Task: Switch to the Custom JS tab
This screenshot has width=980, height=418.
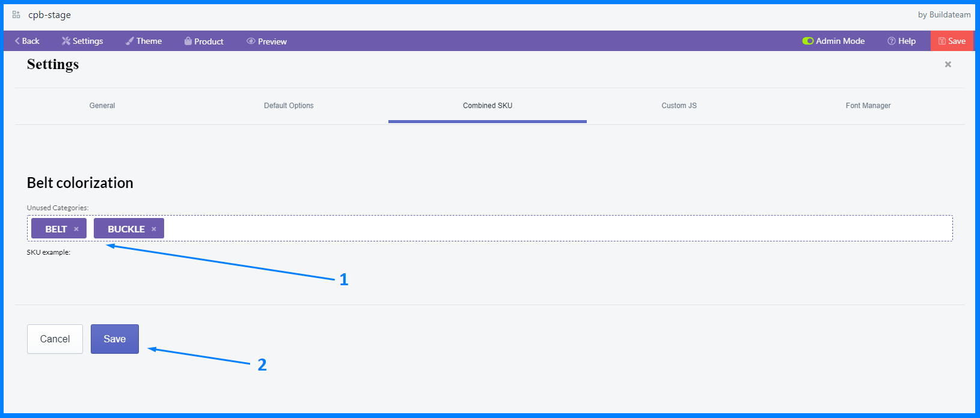Action: tap(679, 106)
